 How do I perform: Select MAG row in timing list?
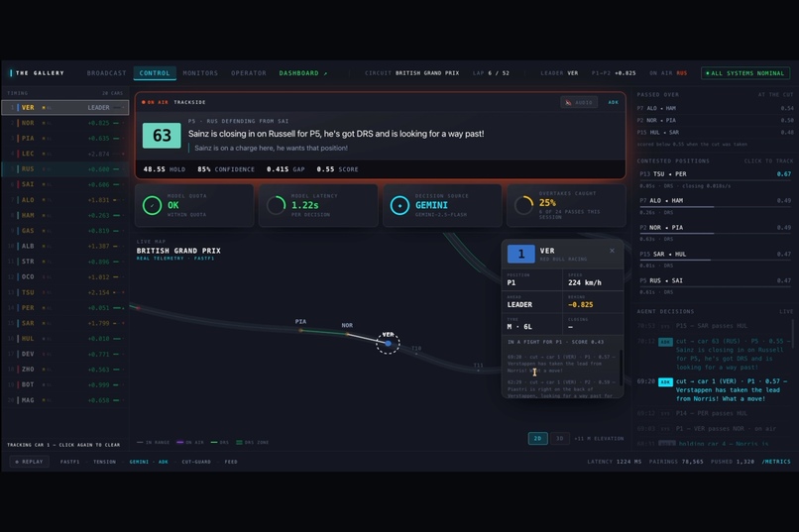pyautogui.click(x=64, y=400)
